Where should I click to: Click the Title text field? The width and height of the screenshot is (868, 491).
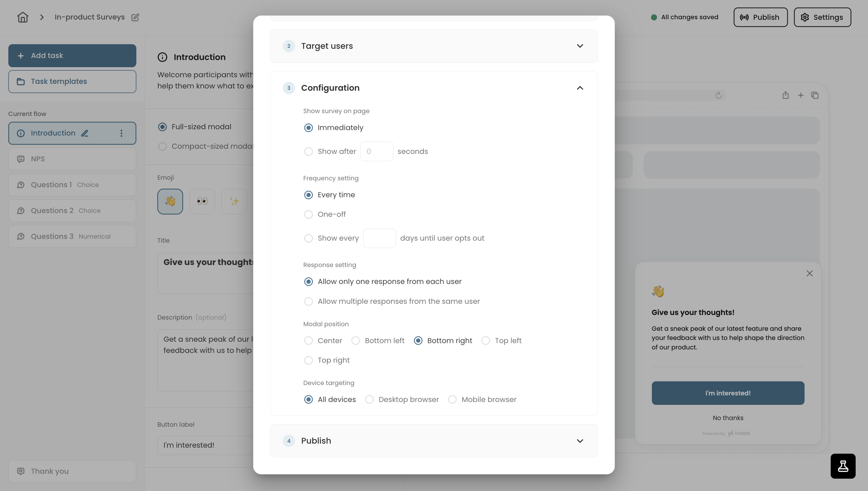pyautogui.click(x=205, y=273)
